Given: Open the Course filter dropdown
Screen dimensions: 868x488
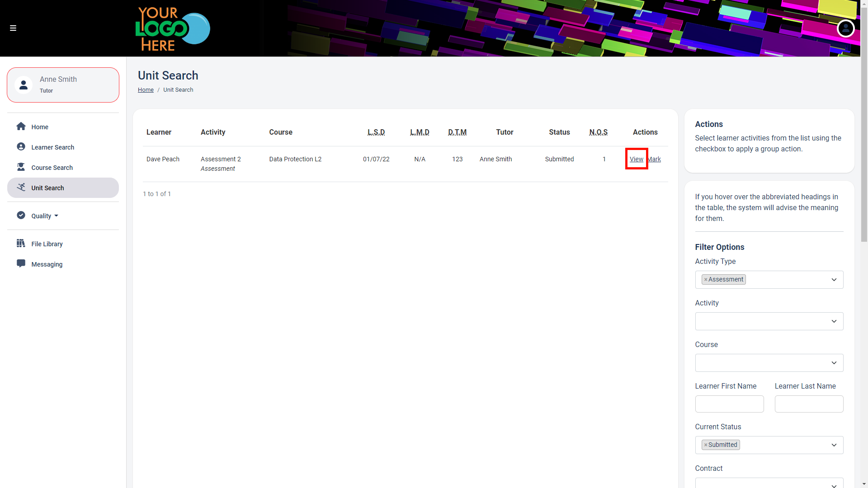Looking at the screenshot, I should tap(769, 363).
